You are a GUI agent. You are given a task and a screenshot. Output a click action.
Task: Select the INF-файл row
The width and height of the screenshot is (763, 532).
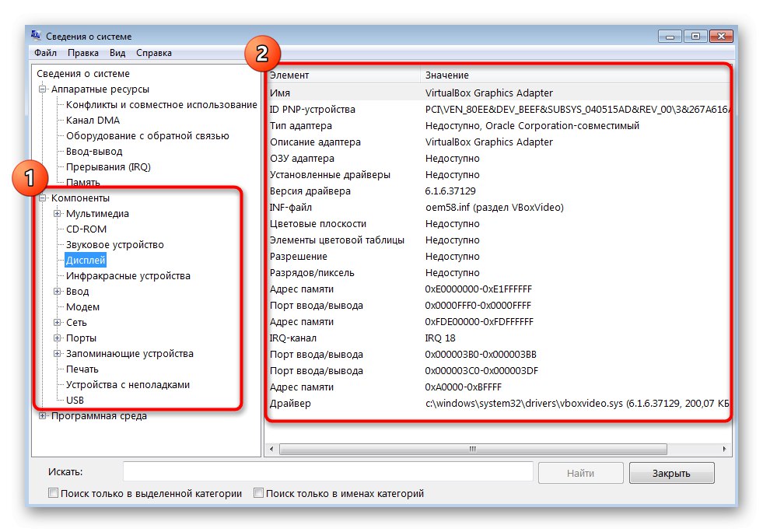[x=499, y=208]
